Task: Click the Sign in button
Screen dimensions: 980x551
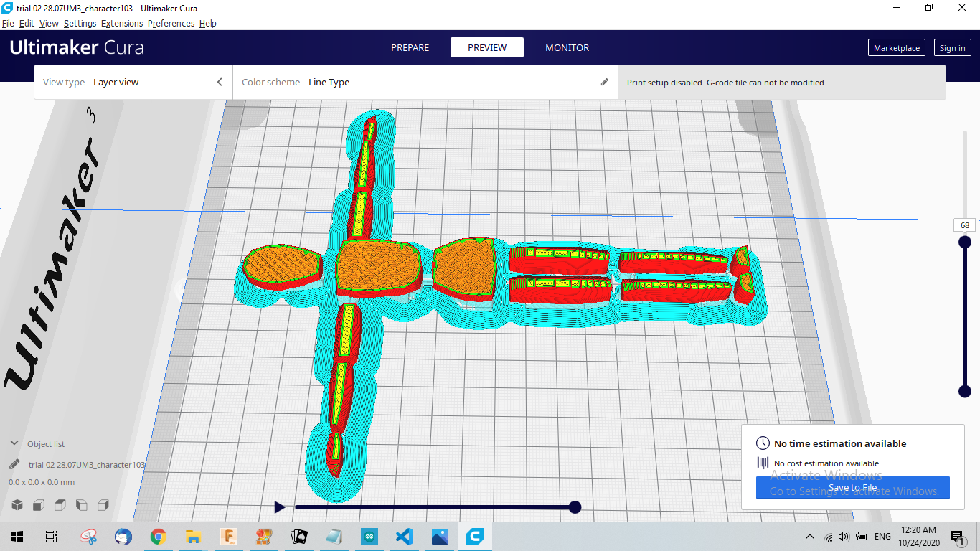Action: (952, 48)
